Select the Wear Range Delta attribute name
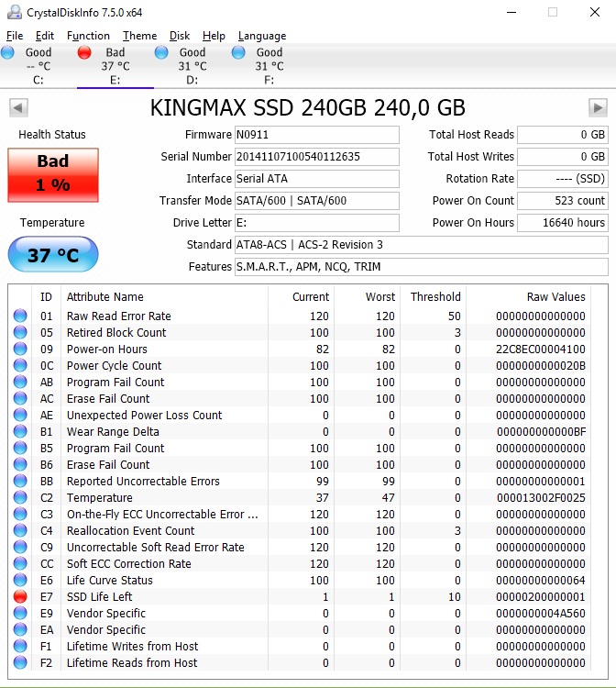 click(113, 432)
